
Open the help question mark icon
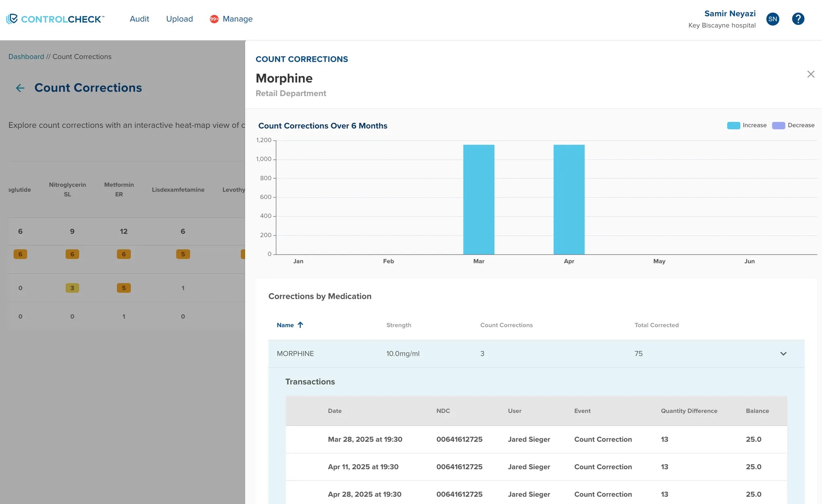point(798,19)
